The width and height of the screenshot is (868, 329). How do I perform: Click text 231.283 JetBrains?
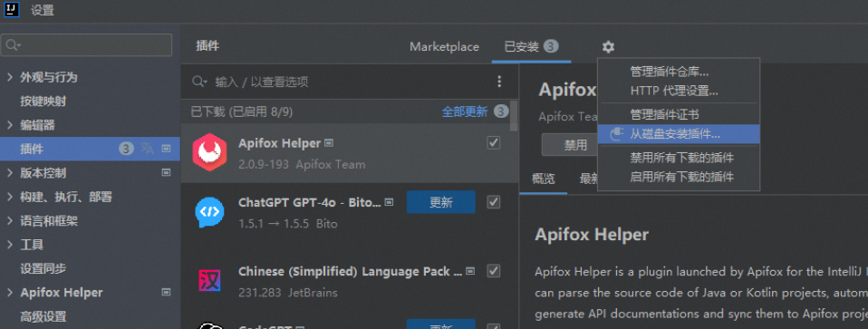pyautogui.click(x=288, y=293)
